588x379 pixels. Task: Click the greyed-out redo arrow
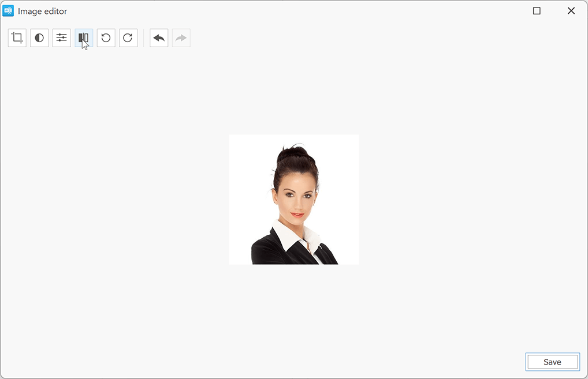181,38
